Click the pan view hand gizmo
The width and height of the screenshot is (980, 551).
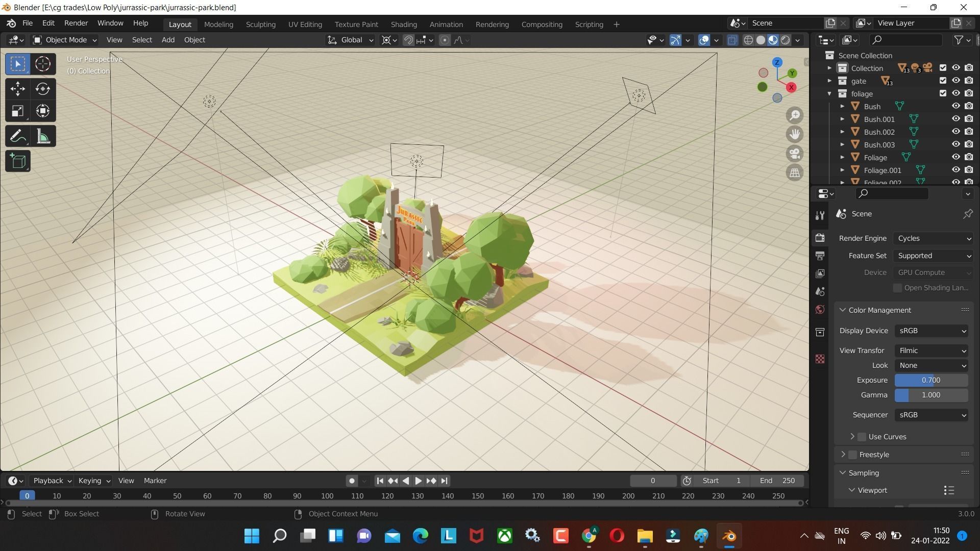(795, 134)
